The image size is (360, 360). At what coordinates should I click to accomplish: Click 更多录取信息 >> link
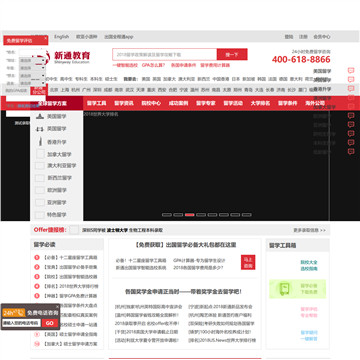tap(309, 230)
